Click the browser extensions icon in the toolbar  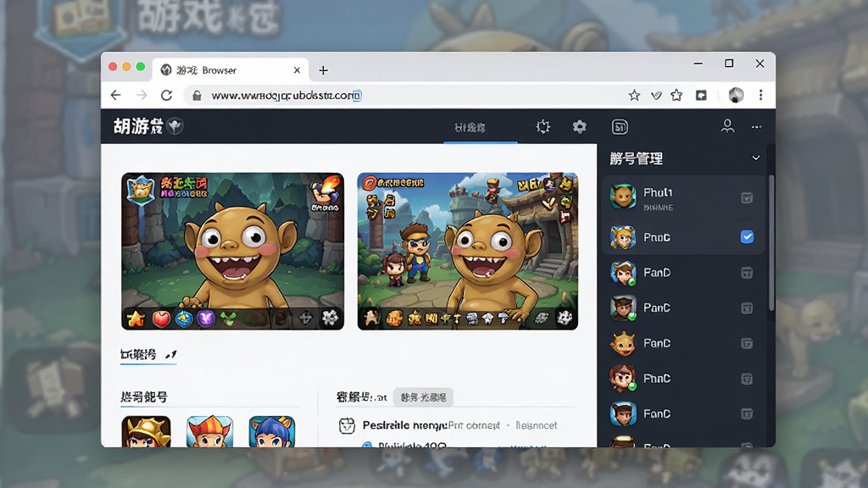tap(701, 95)
